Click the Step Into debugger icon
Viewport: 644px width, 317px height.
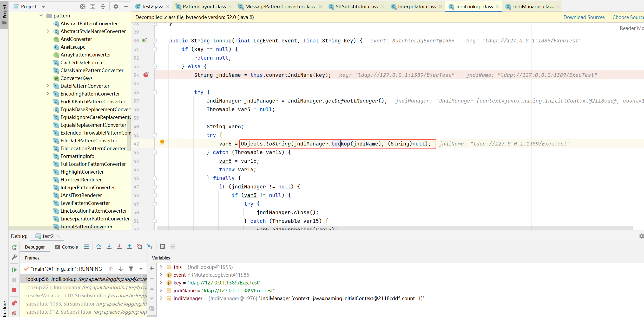[109, 246]
